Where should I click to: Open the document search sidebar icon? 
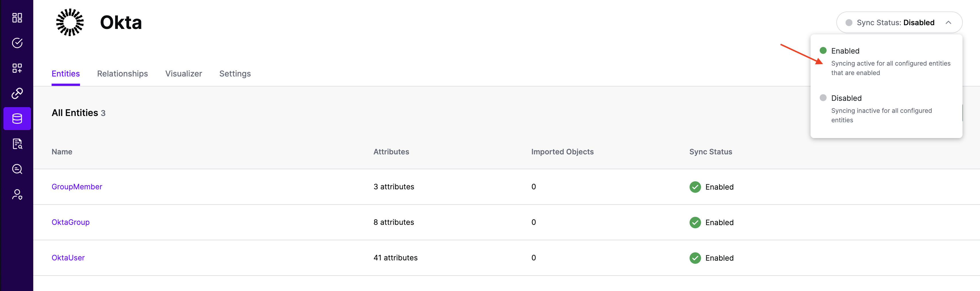(17, 143)
